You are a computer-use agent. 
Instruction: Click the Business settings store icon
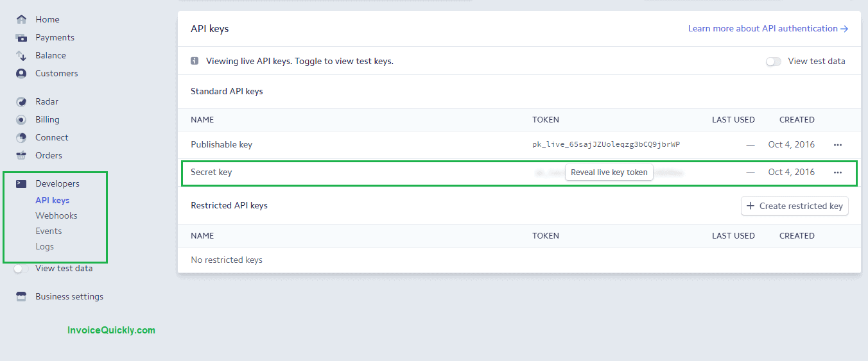[x=21, y=296]
